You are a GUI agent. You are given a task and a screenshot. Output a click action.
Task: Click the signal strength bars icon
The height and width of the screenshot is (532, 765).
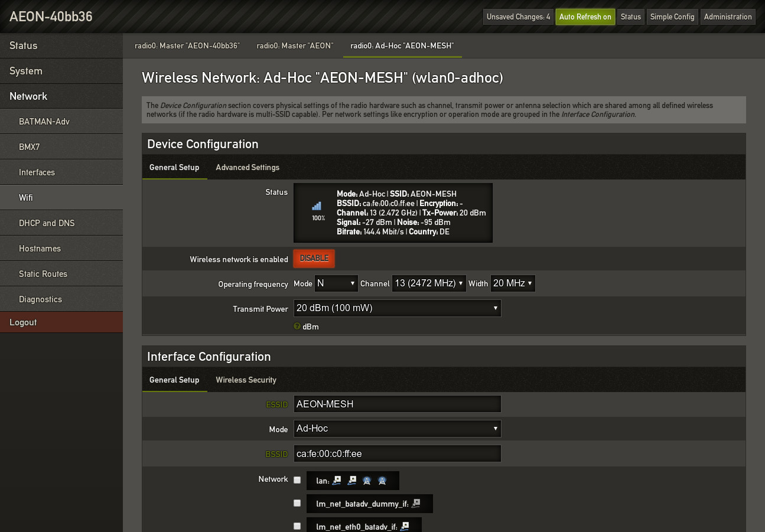(x=317, y=206)
